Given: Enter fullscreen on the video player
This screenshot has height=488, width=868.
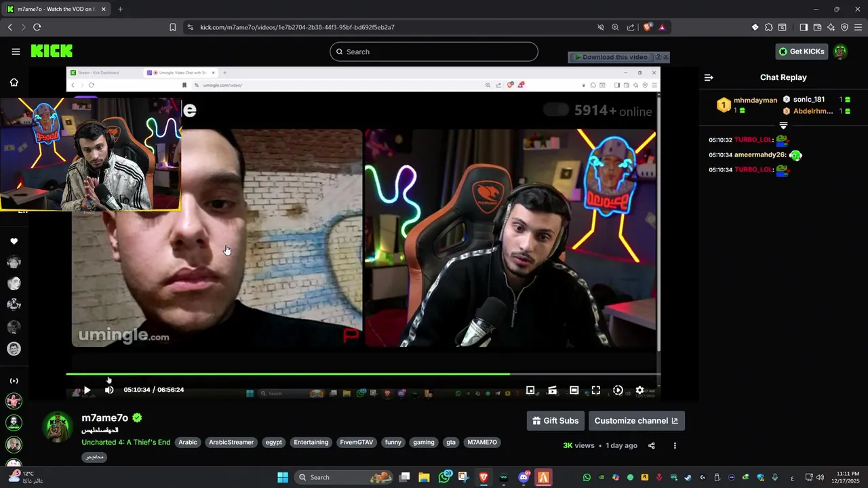Looking at the screenshot, I should pos(595,390).
